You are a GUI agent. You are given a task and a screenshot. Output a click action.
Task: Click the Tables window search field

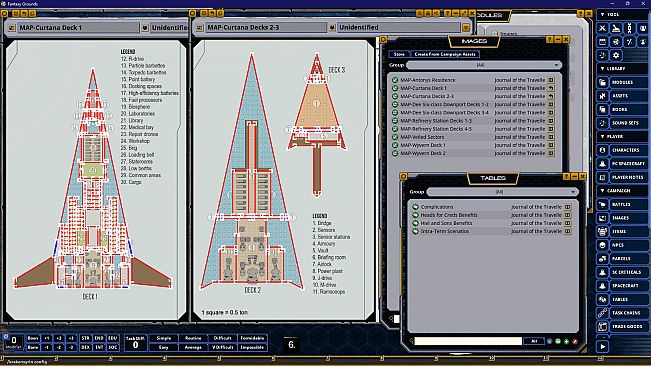468,341
